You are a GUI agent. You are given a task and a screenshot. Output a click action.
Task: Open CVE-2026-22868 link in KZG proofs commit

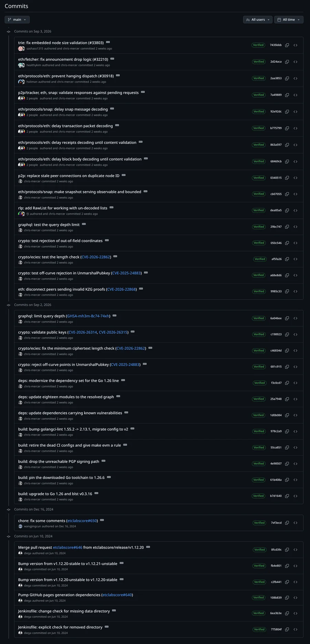point(122,289)
